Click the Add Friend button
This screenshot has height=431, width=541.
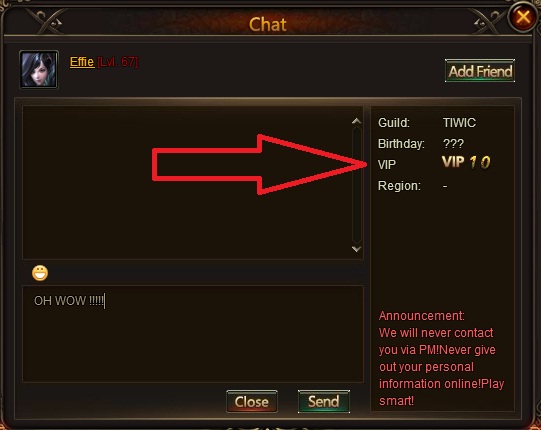[480, 71]
